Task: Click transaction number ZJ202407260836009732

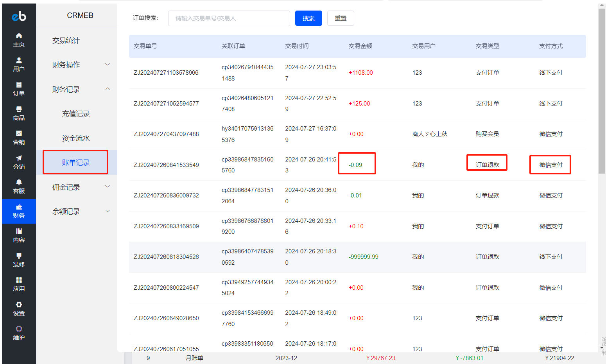Action: pos(166,195)
